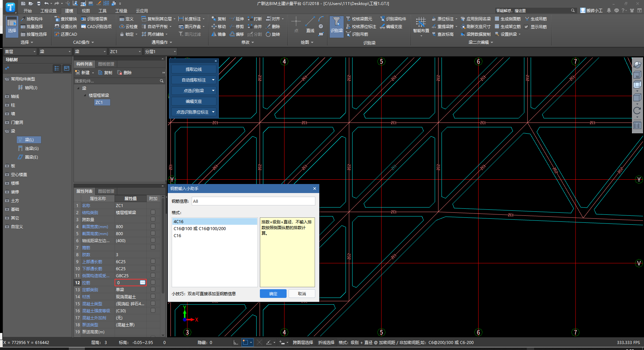Viewport: 644px width, 350px height.
Task: Click the 查找替换 find and replace icon
Action: click(57, 19)
